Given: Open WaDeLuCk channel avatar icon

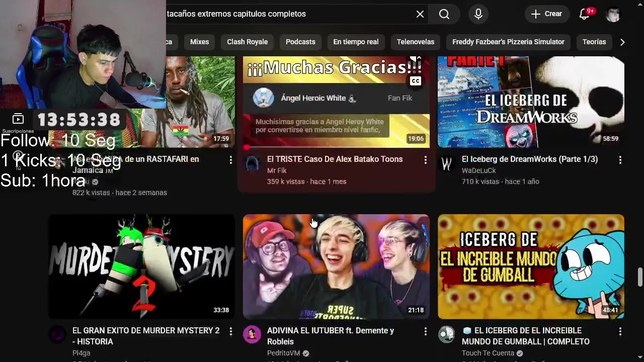Looking at the screenshot, I should [447, 163].
